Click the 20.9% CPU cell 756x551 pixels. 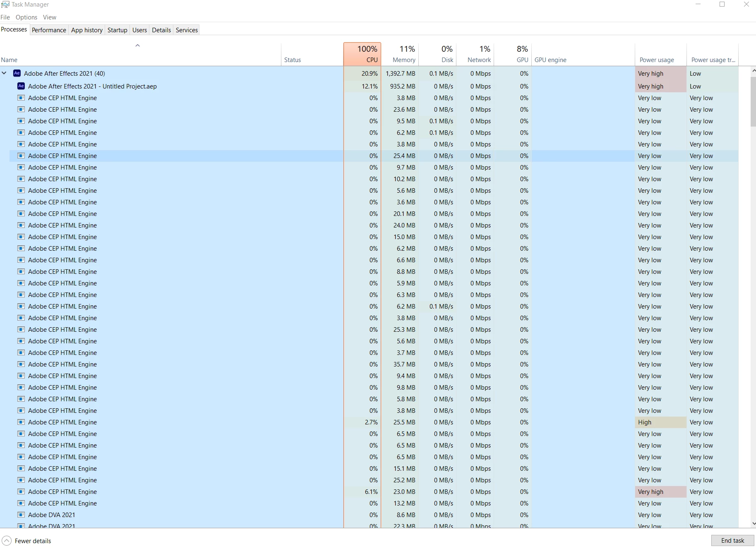point(362,74)
